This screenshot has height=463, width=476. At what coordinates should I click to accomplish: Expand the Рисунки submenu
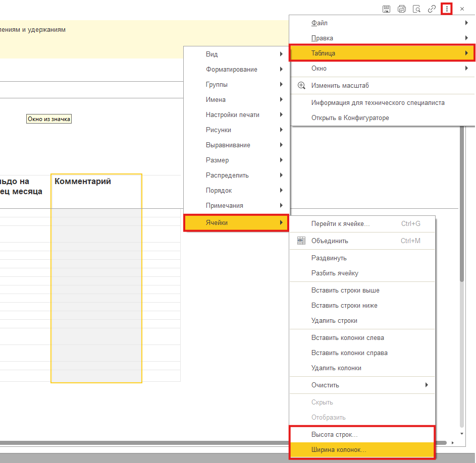[x=237, y=130]
